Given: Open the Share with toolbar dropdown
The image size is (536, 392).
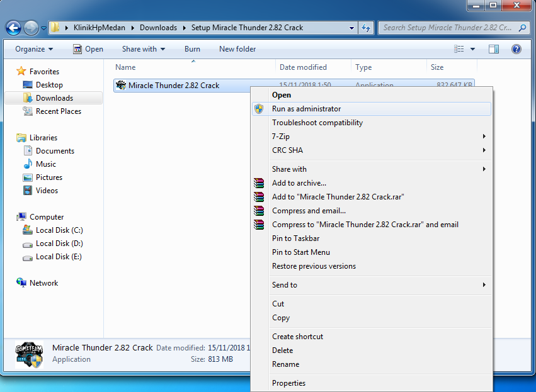Looking at the screenshot, I should 144,49.
